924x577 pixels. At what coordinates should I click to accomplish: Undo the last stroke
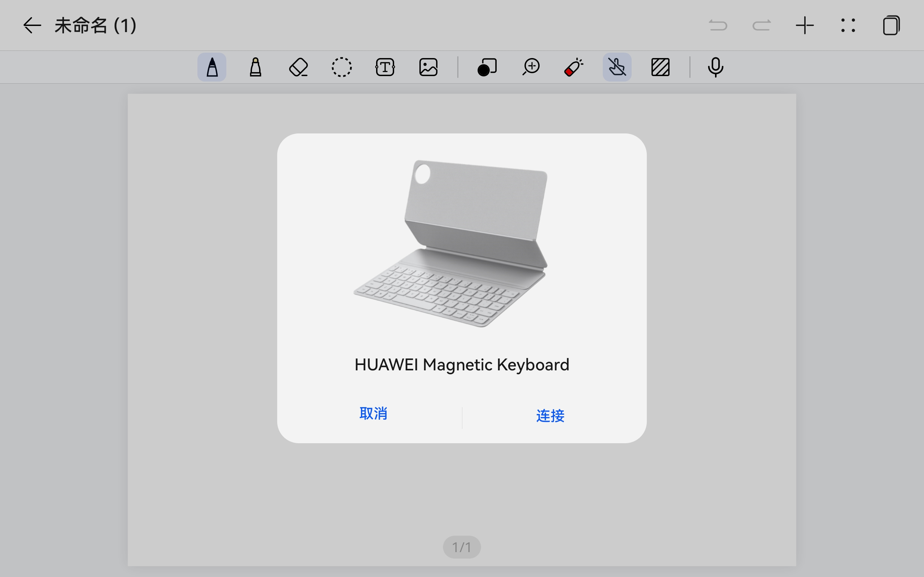tap(718, 26)
